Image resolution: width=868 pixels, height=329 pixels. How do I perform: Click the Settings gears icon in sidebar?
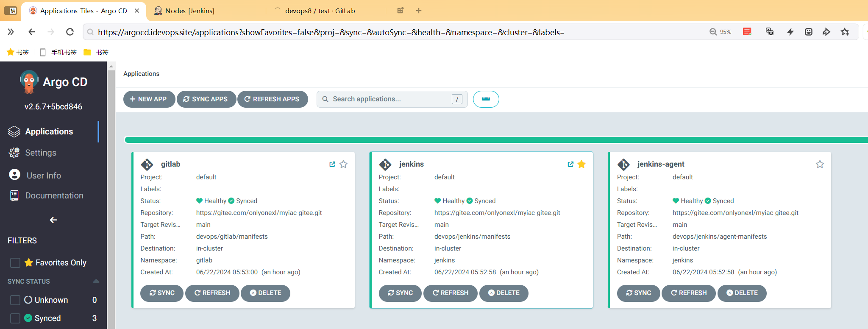(14, 153)
